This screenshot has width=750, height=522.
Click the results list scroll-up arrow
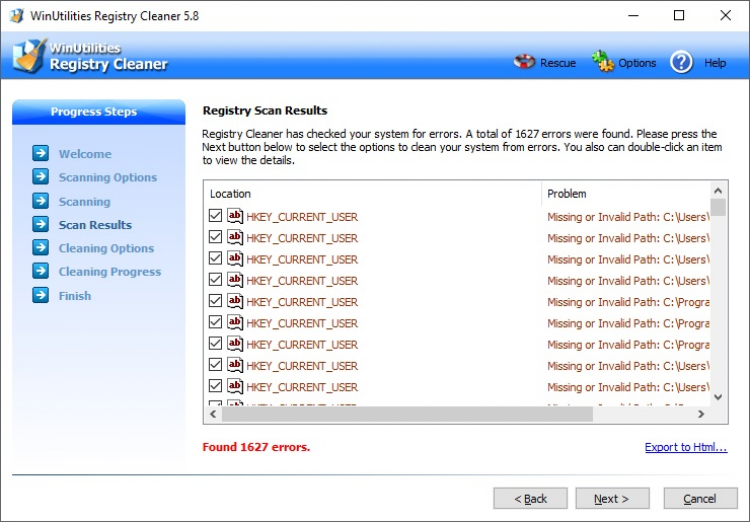(718, 190)
